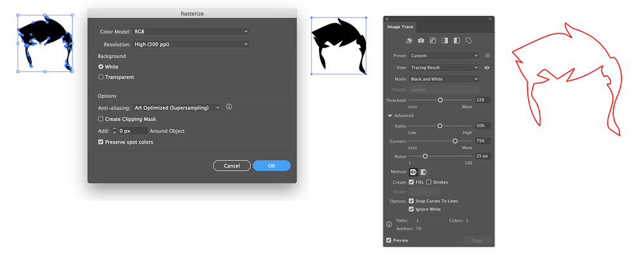Click OK in the Rasterize dialog

point(271,166)
